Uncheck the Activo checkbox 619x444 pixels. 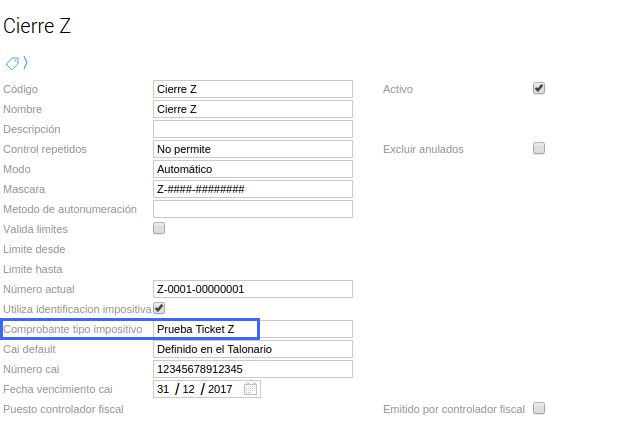point(539,88)
